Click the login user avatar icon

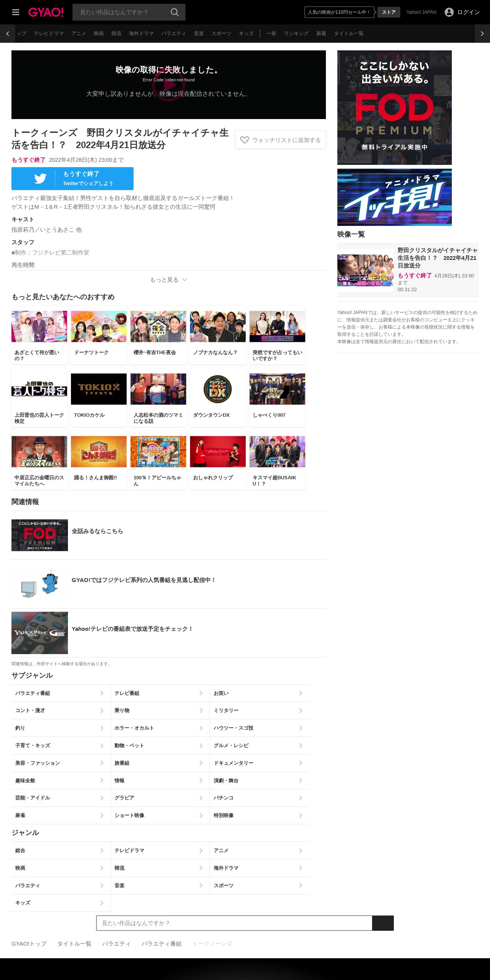pos(449,12)
